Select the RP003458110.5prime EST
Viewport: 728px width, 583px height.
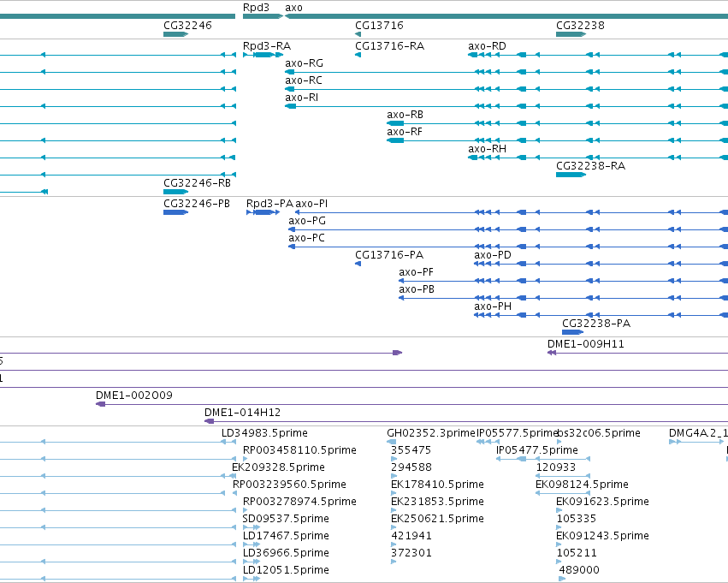click(x=299, y=450)
